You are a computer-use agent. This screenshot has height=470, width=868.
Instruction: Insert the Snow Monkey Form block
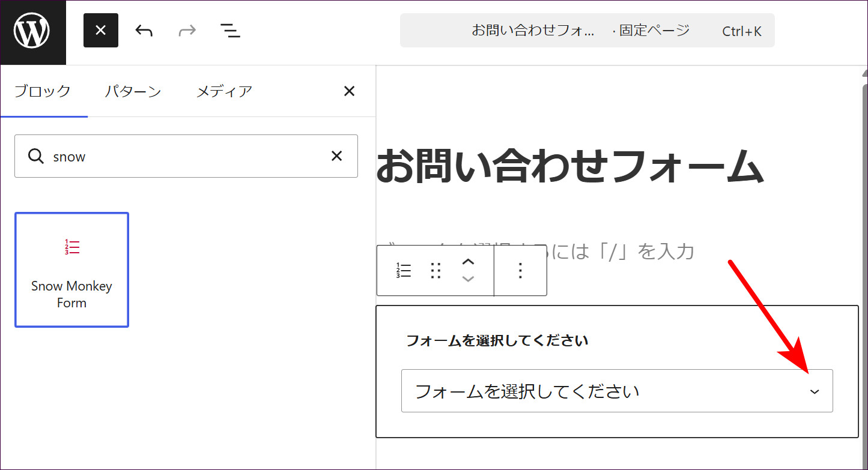click(x=72, y=270)
